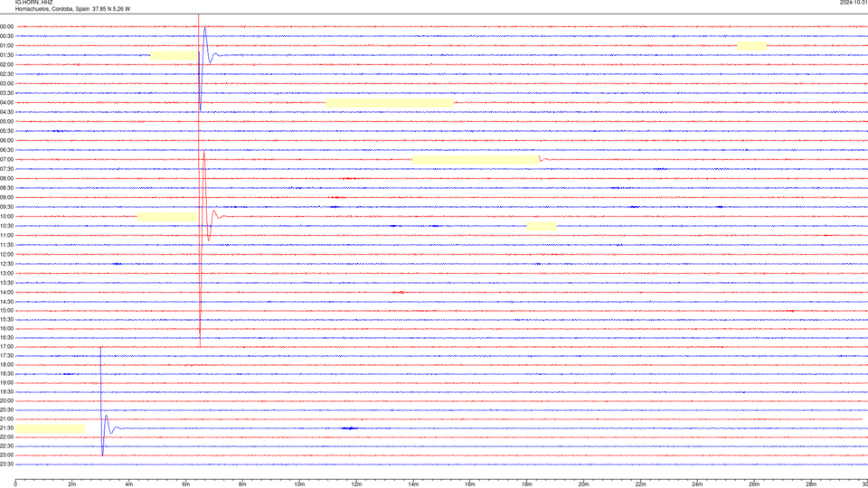Select the 04:30 time row label
This screenshot has height=488, width=868.
[6, 112]
